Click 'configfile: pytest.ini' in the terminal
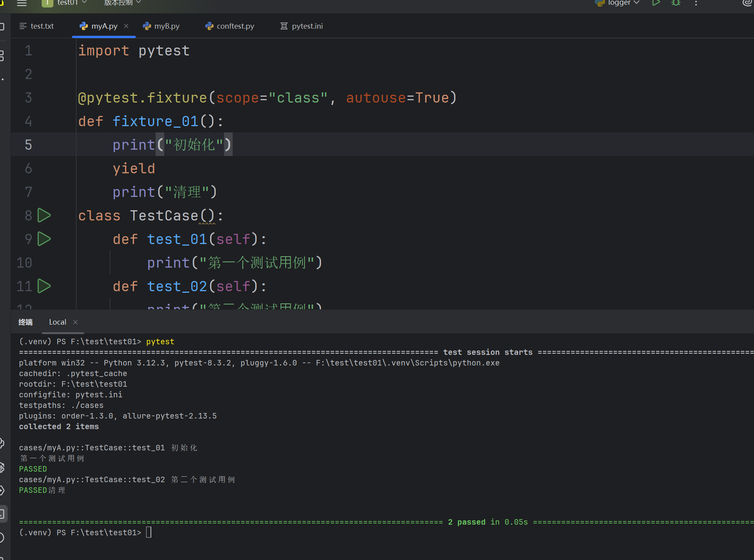754x560 pixels. [71, 395]
